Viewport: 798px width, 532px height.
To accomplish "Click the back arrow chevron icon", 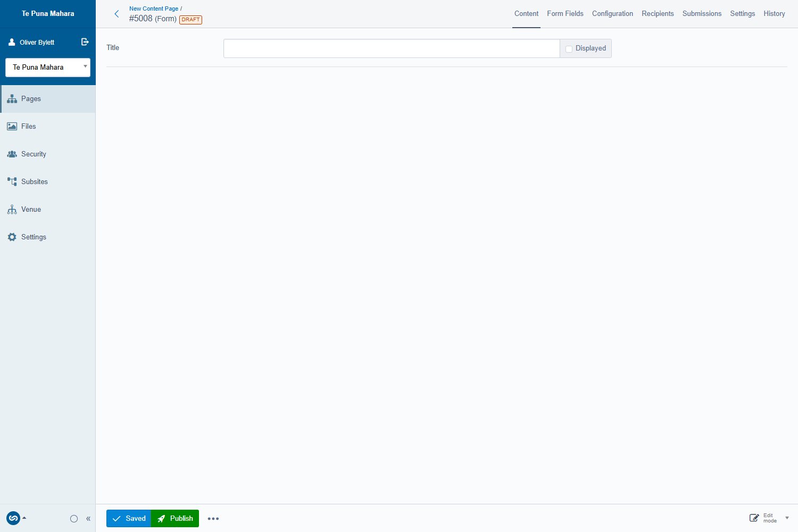I will [117, 14].
